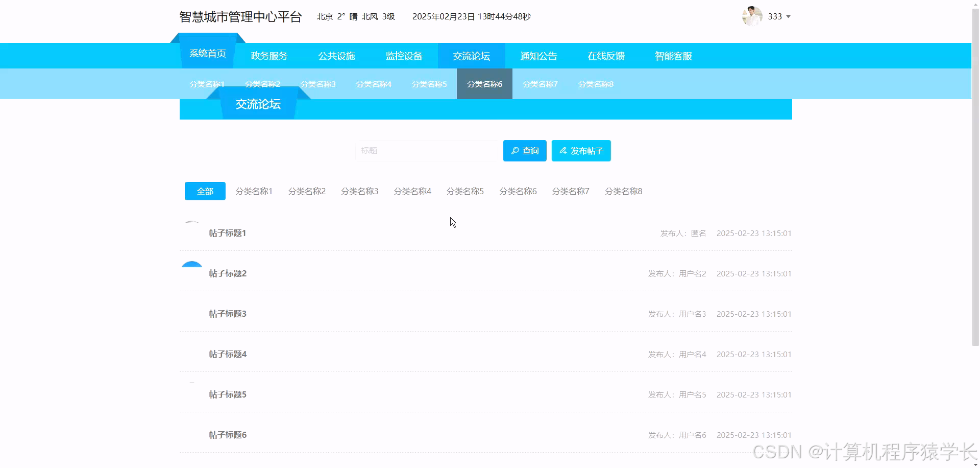
Task: Open the post titled 帖子标题4
Action: pos(227,354)
